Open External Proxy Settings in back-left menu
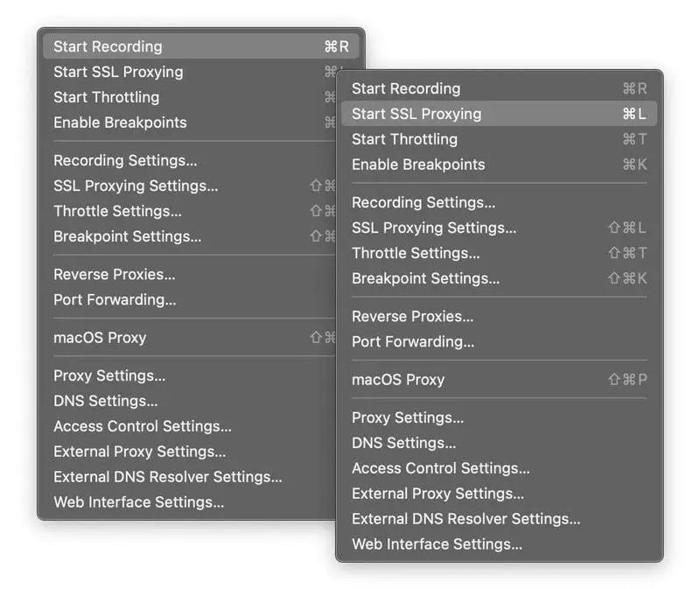The image size is (700, 589). [x=139, y=452]
